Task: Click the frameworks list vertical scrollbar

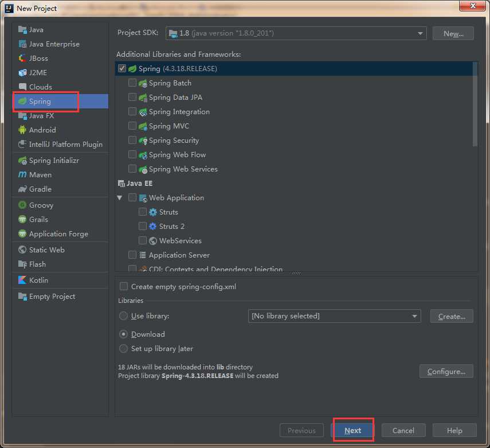Action: click(475, 104)
